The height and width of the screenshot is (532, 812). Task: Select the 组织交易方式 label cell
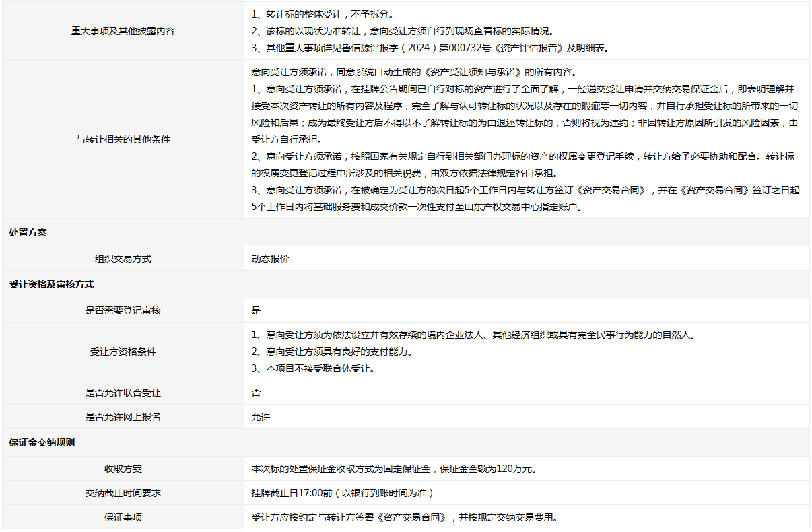123,259
